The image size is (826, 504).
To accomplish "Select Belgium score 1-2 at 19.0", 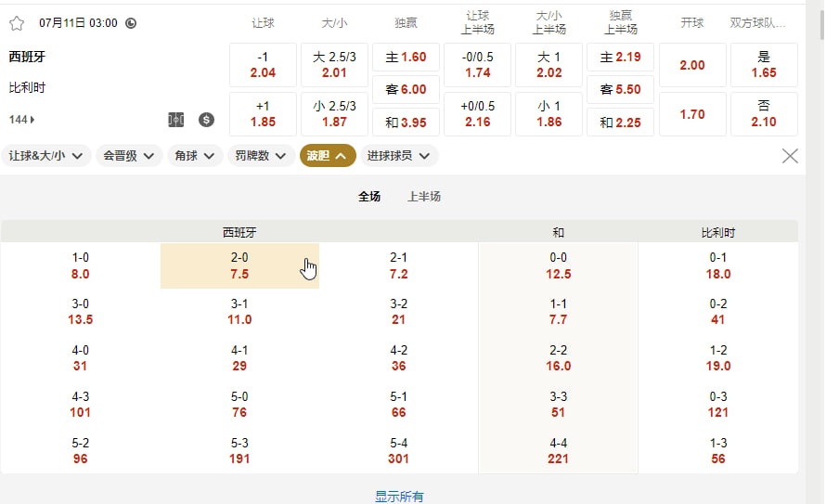I will pyautogui.click(x=718, y=358).
